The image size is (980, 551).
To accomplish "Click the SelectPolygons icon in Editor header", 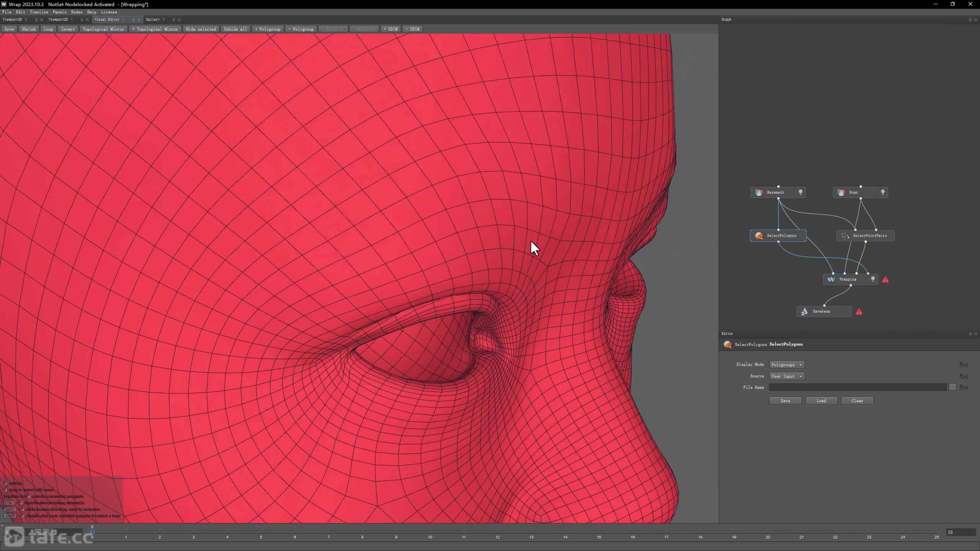I will click(x=727, y=344).
